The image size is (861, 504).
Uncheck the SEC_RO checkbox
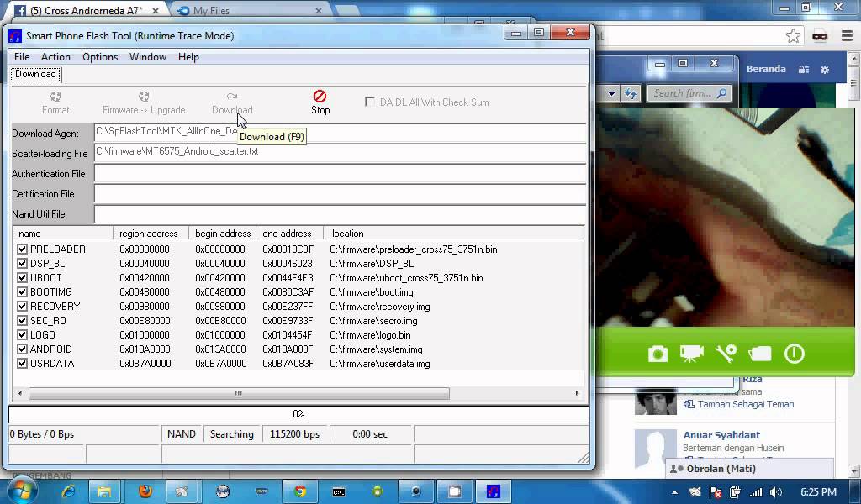22,320
